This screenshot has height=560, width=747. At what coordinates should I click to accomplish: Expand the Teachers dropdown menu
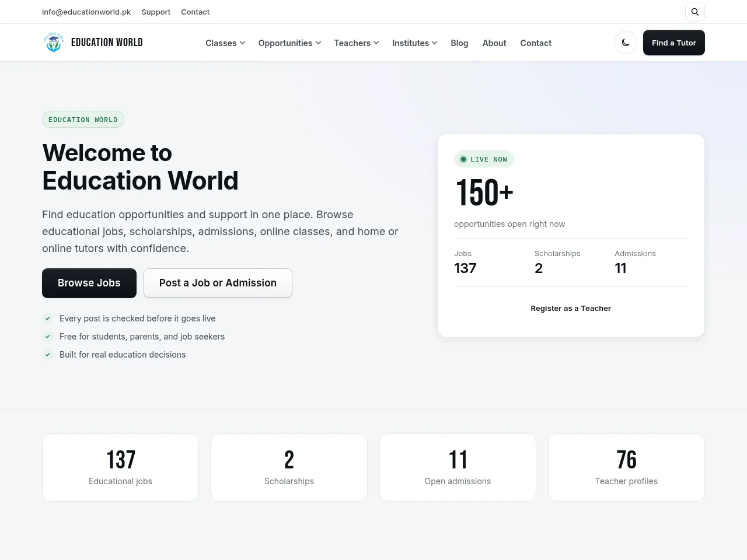click(357, 43)
